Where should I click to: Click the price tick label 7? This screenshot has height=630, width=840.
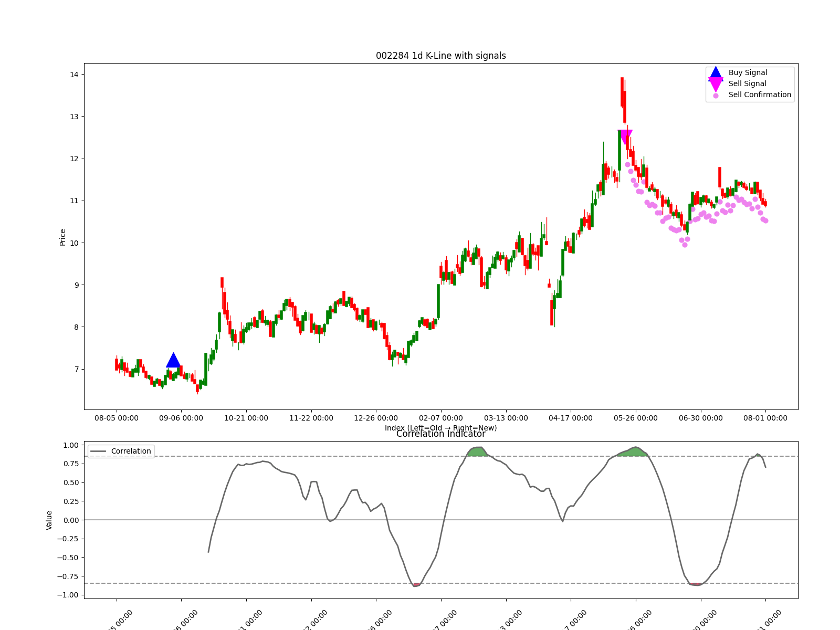(76, 369)
